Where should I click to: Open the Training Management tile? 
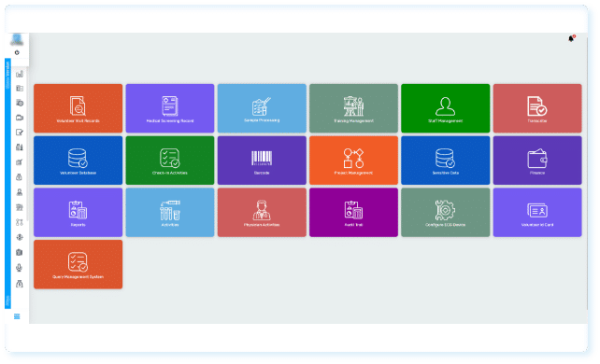coord(353,108)
